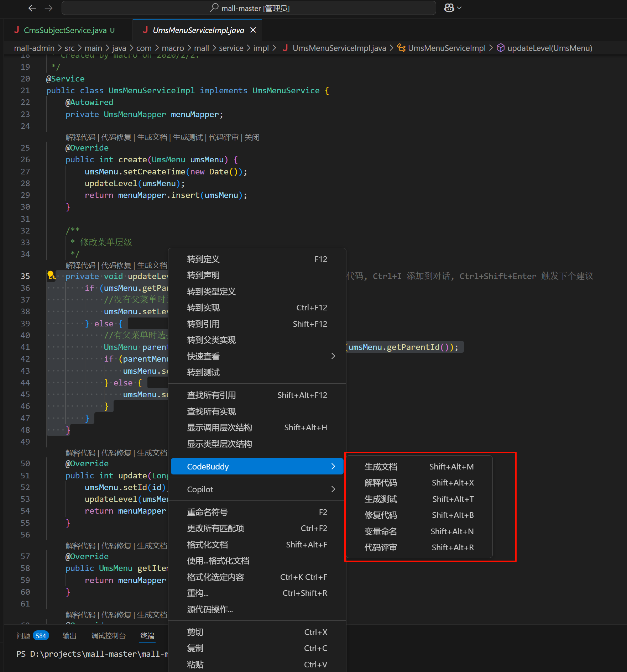This screenshot has height=672, width=627.
Task: Open the dropdown arrow next to Copilot icon
Action: tap(459, 8)
